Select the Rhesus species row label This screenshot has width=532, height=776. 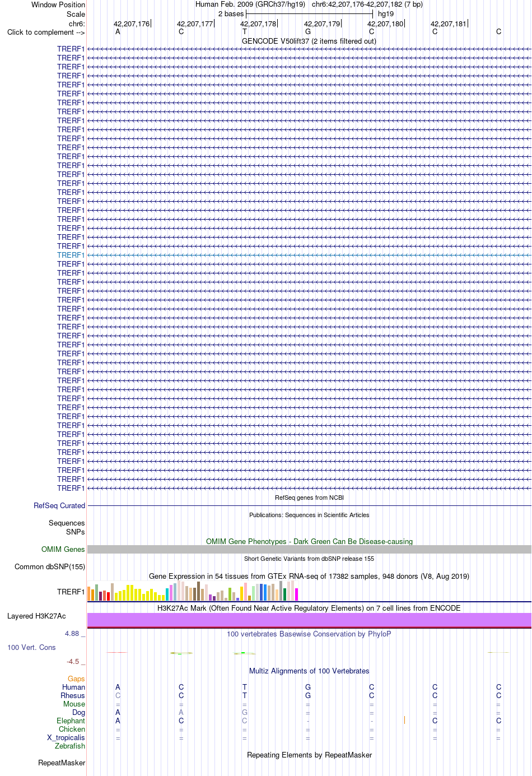pos(73,695)
